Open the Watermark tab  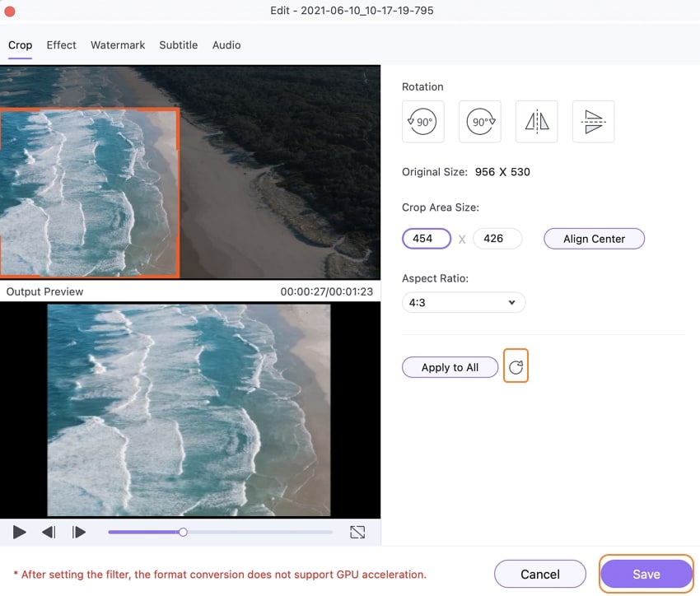pyautogui.click(x=118, y=45)
